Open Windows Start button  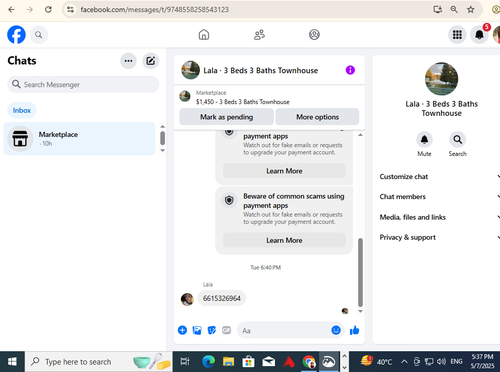pyautogui.click(x=12, y=362)
